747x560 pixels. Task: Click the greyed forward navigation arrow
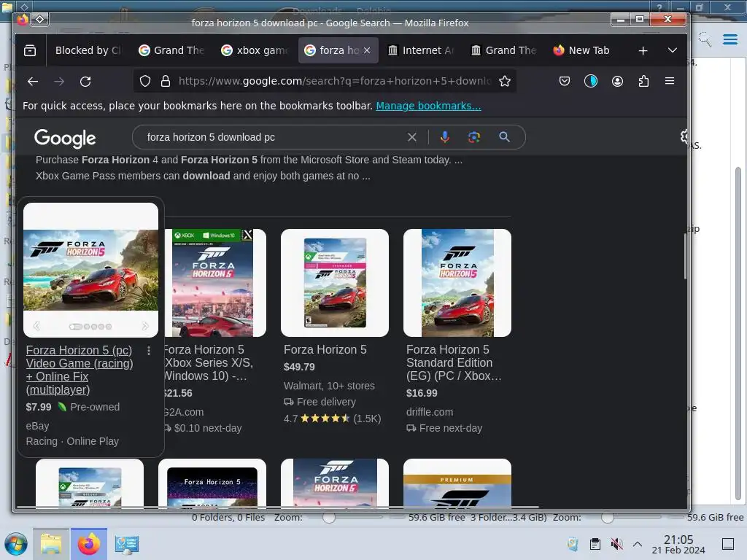click(x=59, y=82)
